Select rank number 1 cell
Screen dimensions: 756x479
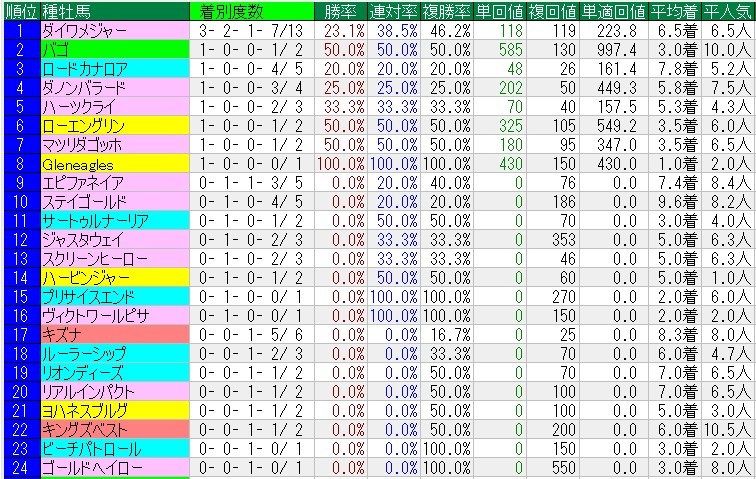pos(21,31)
